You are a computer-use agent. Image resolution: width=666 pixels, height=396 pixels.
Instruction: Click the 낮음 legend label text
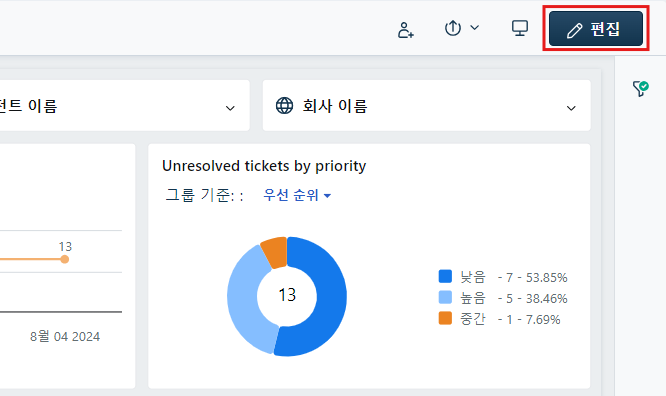473,277
